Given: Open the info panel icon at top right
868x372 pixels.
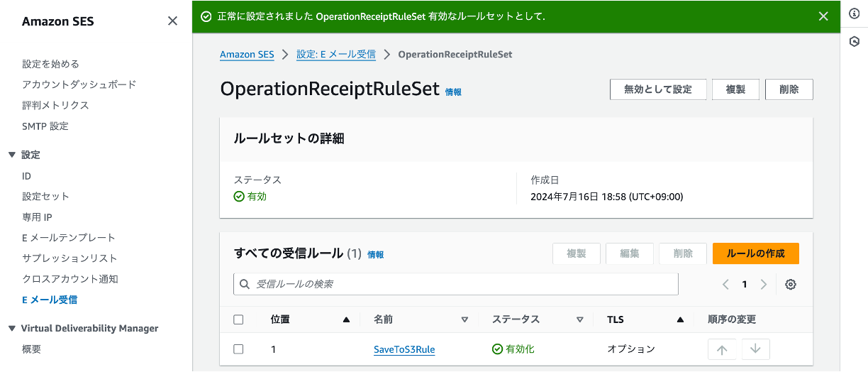Looking at the screenshot, I should click(x=855, y=15).
